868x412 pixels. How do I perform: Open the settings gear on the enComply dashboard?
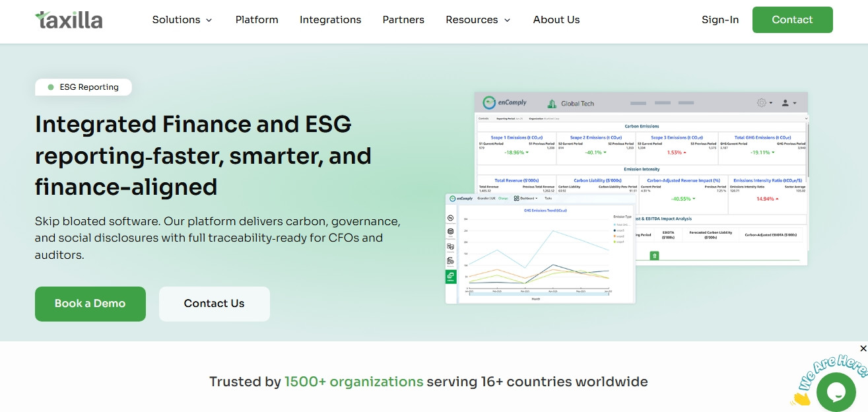pos(762,102)
